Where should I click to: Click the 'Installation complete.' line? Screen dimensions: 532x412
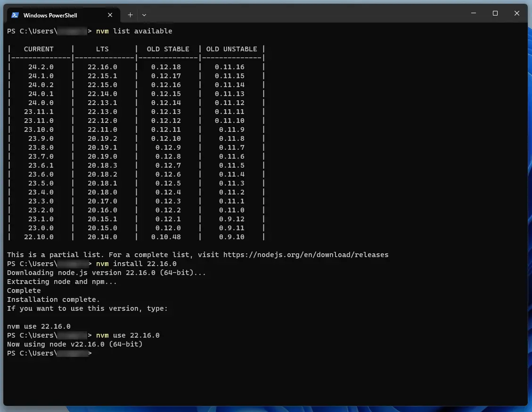click(x=53, y=299)
